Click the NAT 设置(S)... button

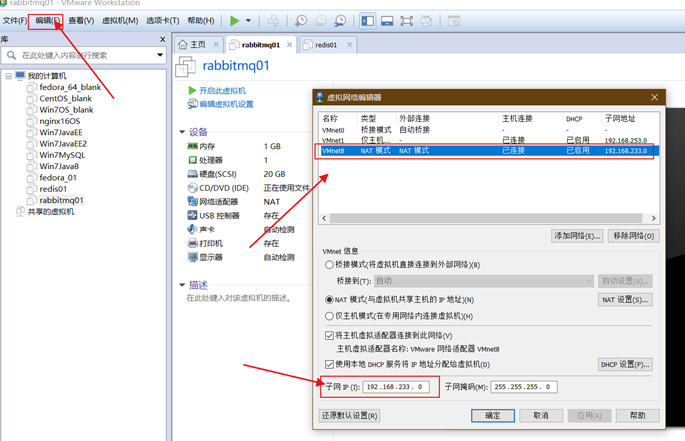coord(625,300)
